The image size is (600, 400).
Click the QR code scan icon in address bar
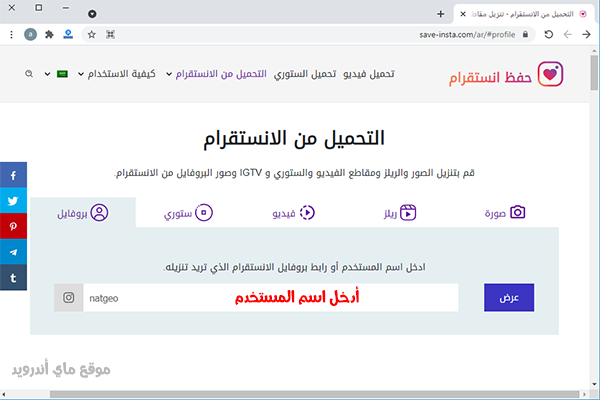tap(110, 34)
